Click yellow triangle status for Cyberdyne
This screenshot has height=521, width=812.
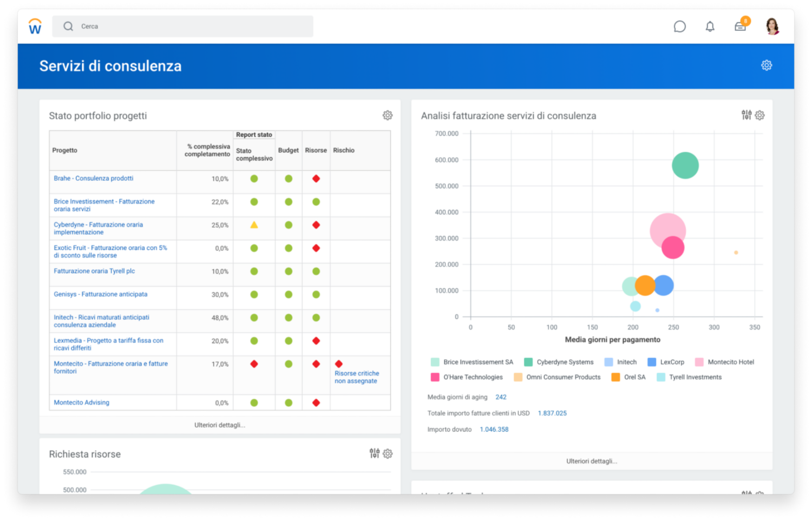(254, 225)
